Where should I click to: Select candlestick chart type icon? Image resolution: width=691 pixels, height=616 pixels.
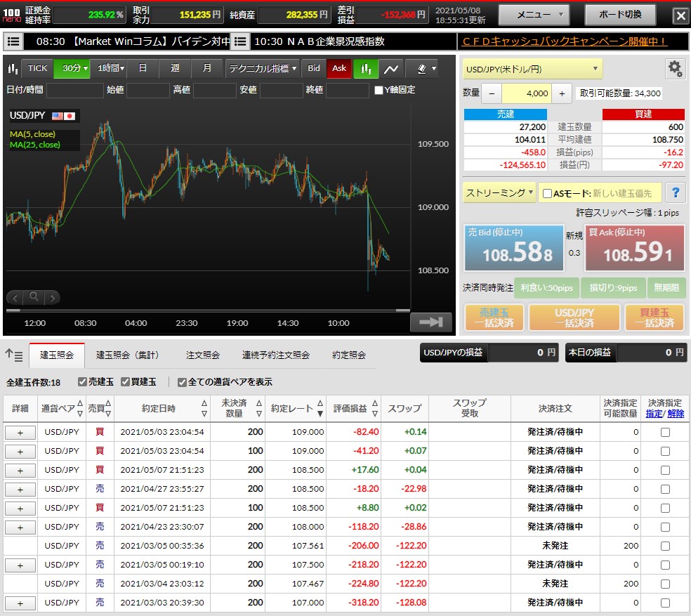365,68
